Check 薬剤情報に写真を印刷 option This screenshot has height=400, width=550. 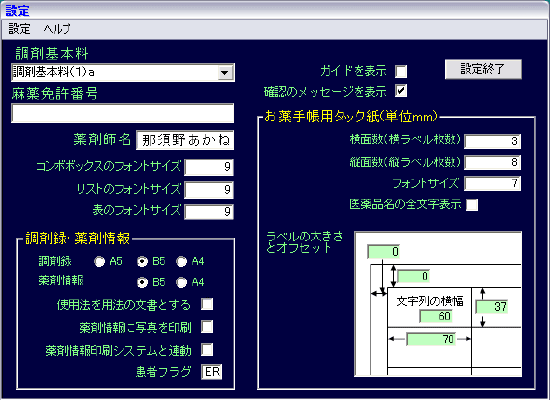click(207, 327)
